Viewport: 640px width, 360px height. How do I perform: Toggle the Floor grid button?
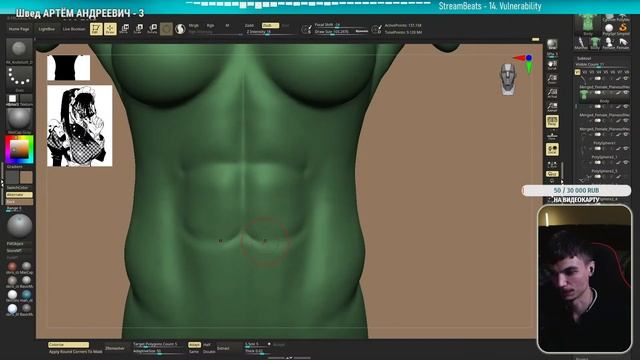pos(552,136)
